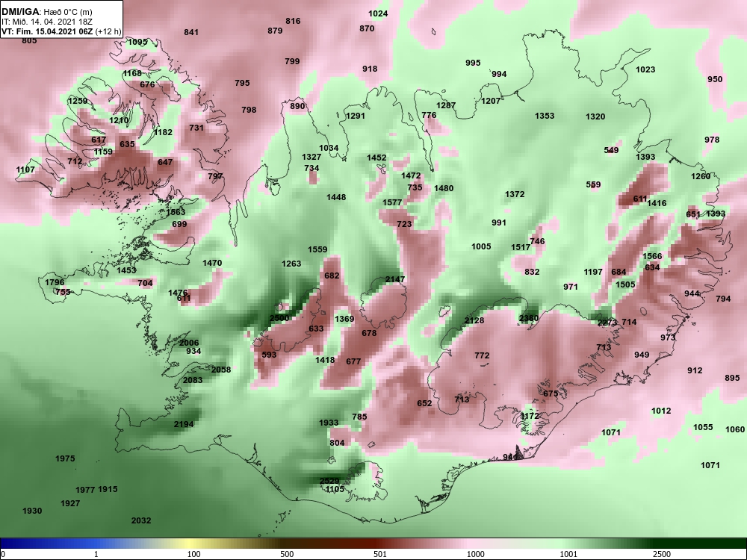Click the legend label '100'

pos(193,554)
